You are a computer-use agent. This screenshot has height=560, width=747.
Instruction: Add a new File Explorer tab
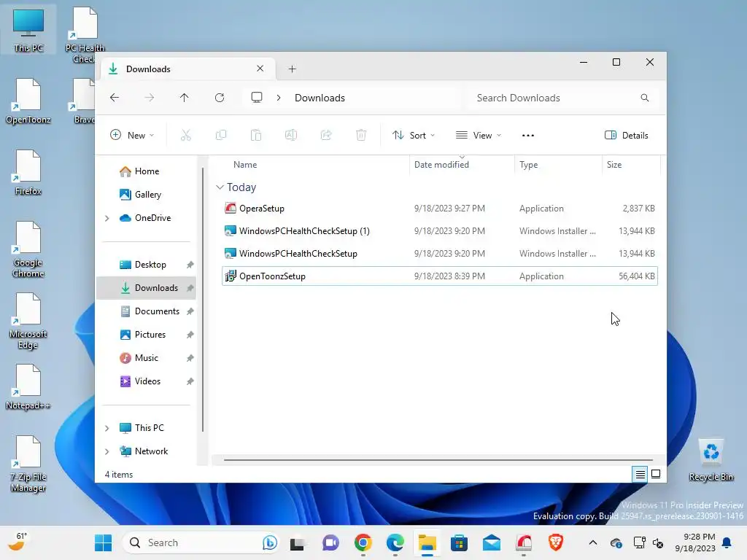(292, 69)
